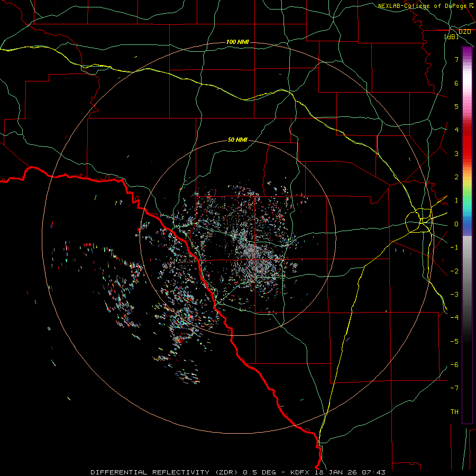Image resolution: width=476 pixels, height=476 pixels.
Task: Click the '3' value on the color scale
Action: click(456, 153)
